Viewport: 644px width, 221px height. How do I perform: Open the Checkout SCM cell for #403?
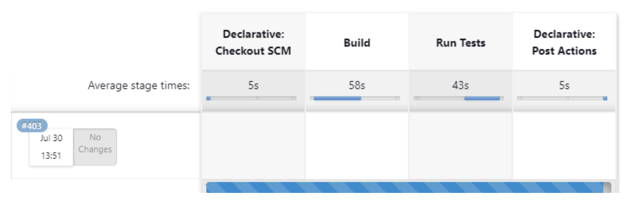point(253,146)
